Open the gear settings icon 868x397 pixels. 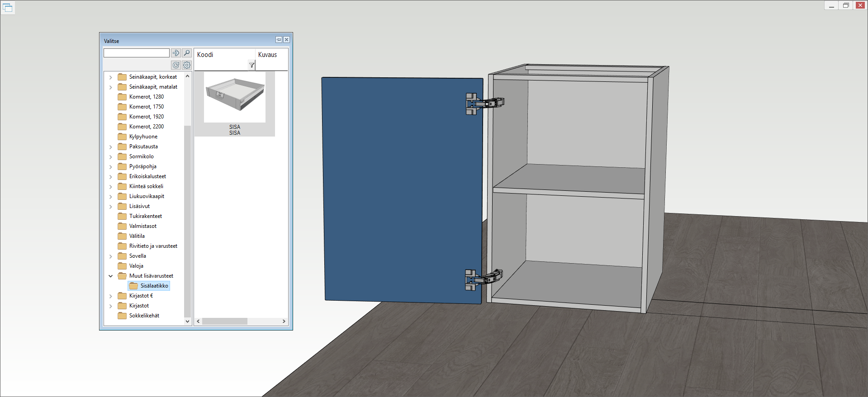coord(187,65)
